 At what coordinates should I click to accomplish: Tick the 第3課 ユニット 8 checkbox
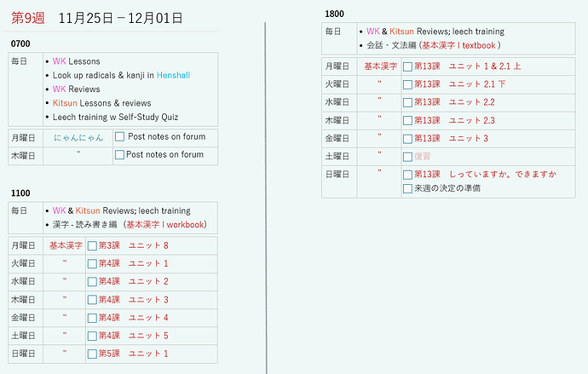click(92, 246)
